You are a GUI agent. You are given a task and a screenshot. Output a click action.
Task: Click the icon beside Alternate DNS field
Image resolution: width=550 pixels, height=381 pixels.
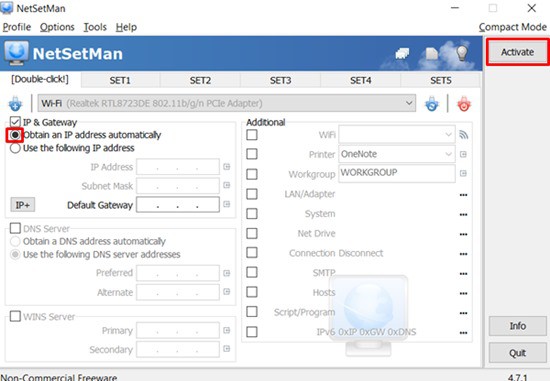[227, 292]
